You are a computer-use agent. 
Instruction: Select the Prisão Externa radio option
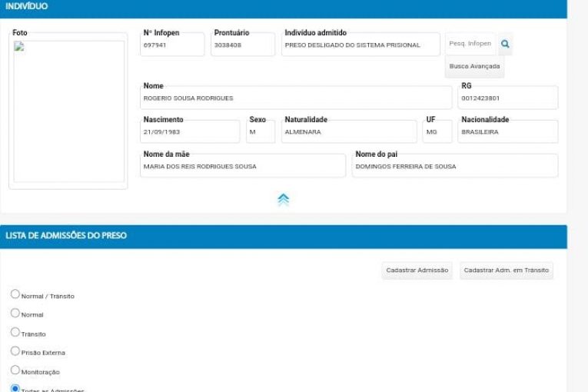[x=15, y=351]
